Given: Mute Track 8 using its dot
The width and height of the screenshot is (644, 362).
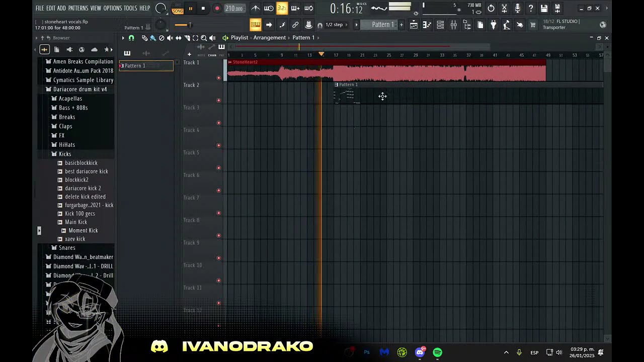Looking at the screenshot, I should click(x=218, y=236).
